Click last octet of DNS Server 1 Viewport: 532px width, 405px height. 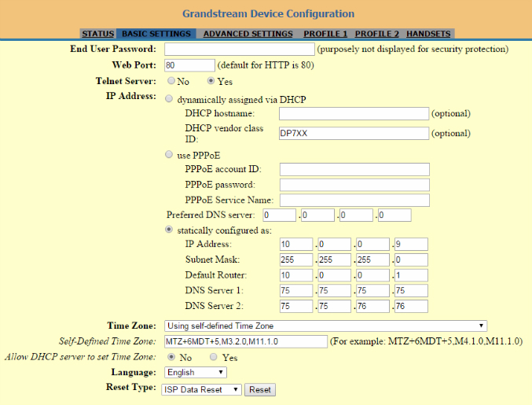coord(411,291)
